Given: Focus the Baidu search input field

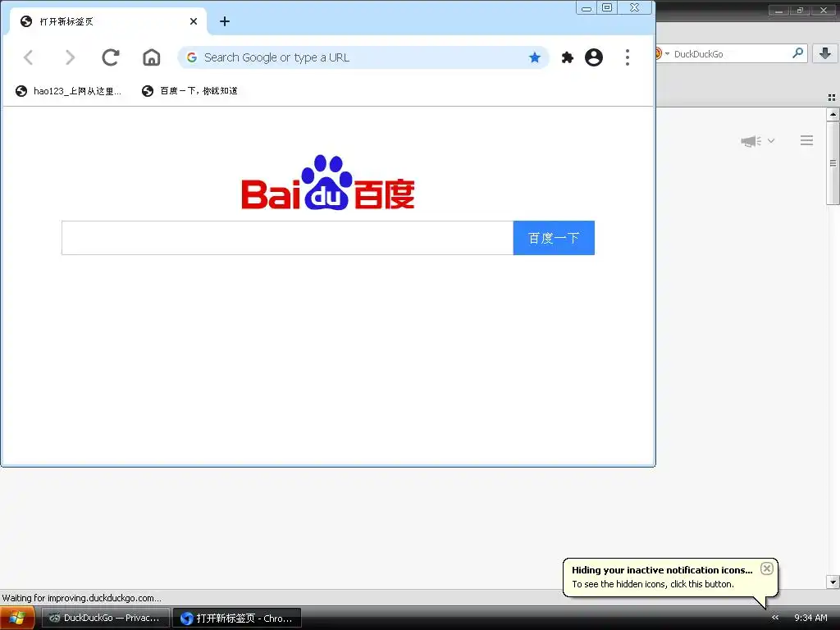Looking at the screenshot, I should 287,238.
